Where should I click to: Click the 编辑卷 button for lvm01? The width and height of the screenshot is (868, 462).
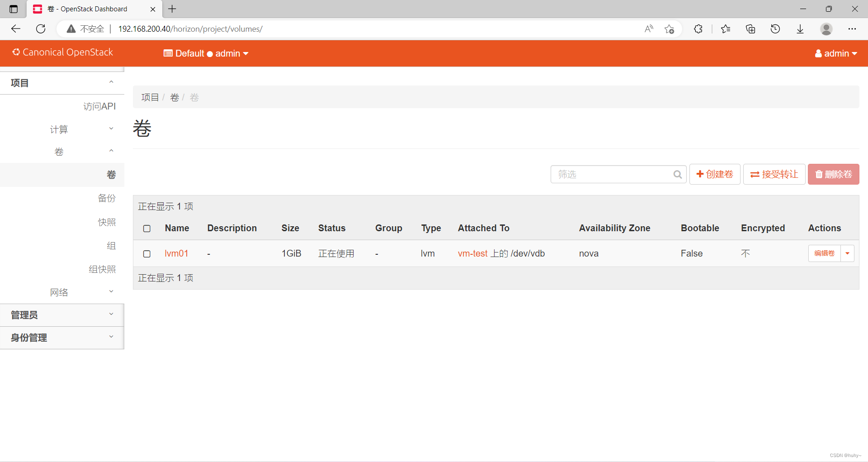point(824,253)
